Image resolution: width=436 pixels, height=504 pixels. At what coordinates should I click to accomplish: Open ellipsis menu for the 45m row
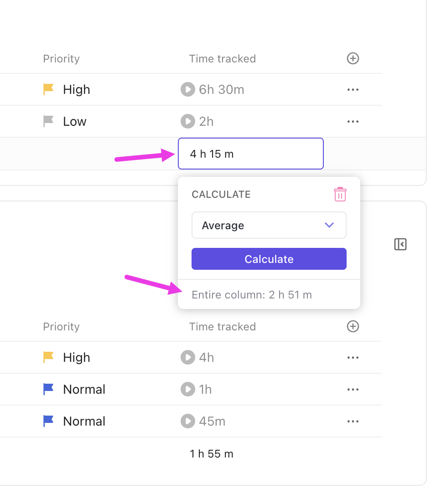click(353, 422)
